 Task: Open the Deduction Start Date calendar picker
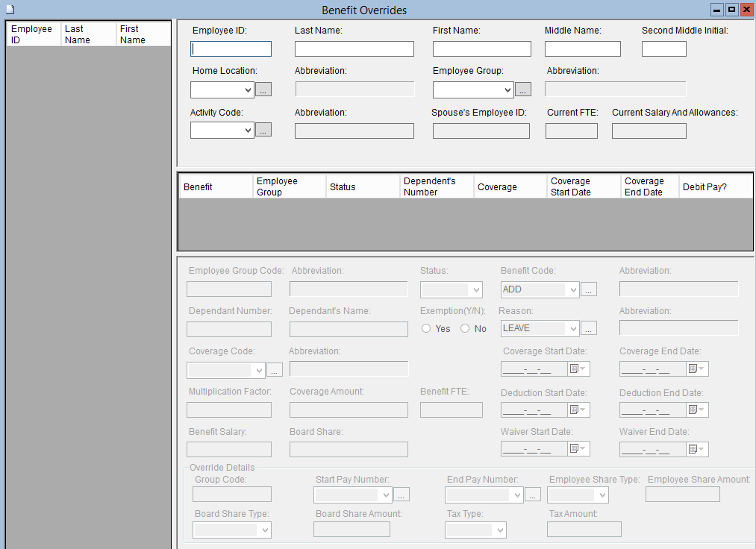click(578, 410)
